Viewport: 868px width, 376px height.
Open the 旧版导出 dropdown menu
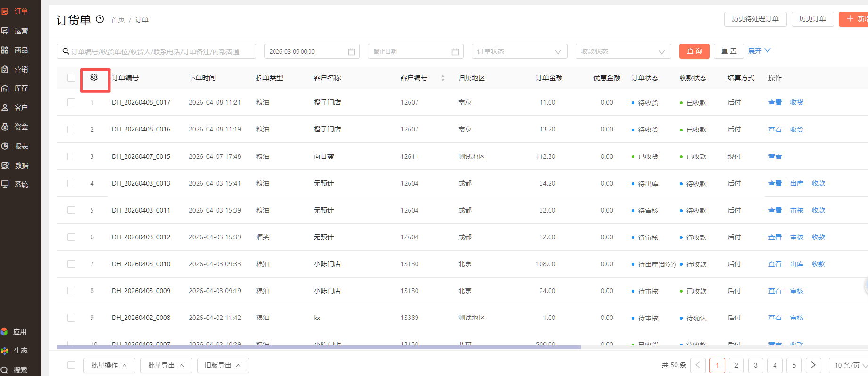[223, 365]
